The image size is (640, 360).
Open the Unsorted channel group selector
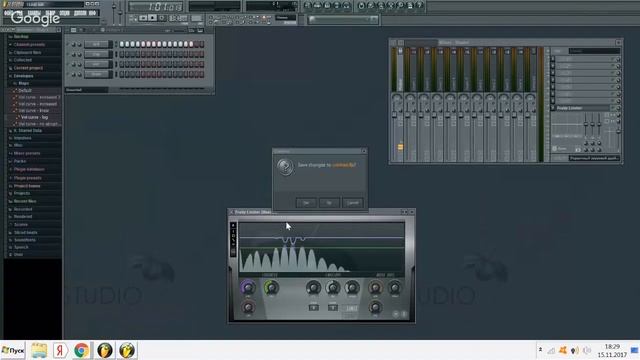(87, 90)
